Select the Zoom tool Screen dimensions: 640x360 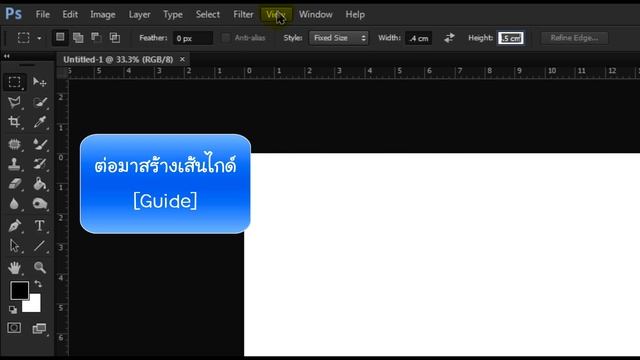40,268
